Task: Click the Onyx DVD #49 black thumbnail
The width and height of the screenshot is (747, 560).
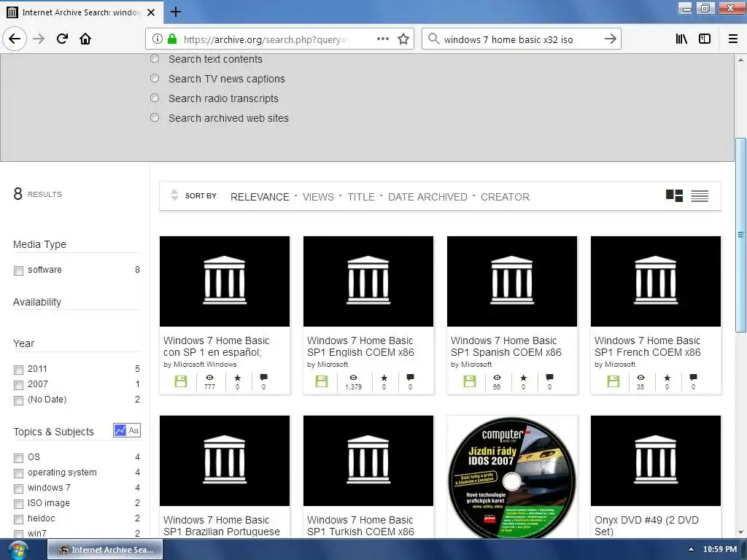Action: pos(656,461)
